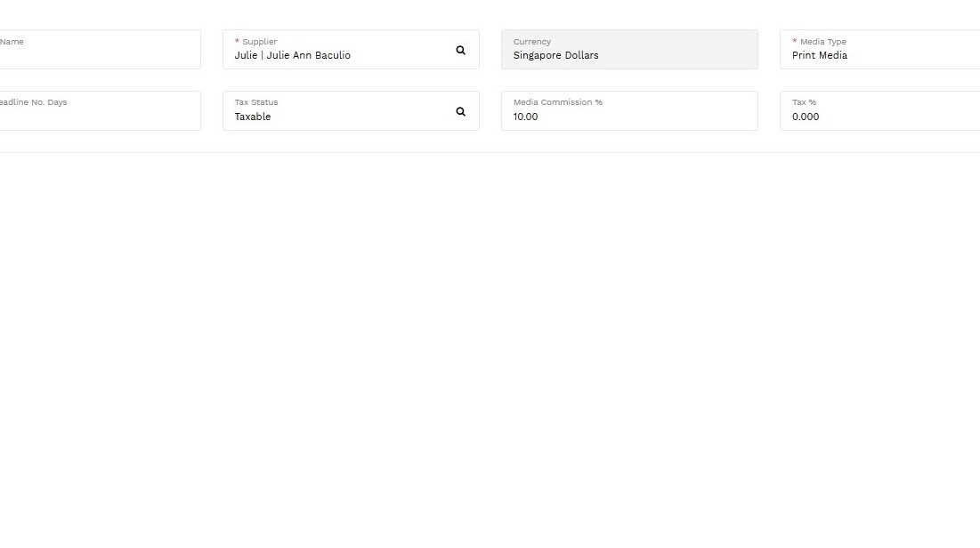980x548 pixels.
Task: Click the 'Name' field label
Action: [x=12, y=42]
